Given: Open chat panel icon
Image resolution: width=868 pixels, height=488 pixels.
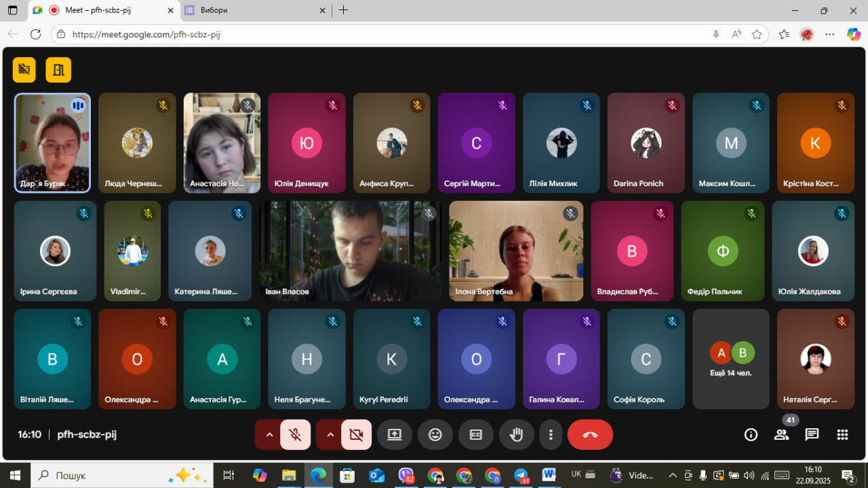Looking at the screenshot, I should 812,435.
